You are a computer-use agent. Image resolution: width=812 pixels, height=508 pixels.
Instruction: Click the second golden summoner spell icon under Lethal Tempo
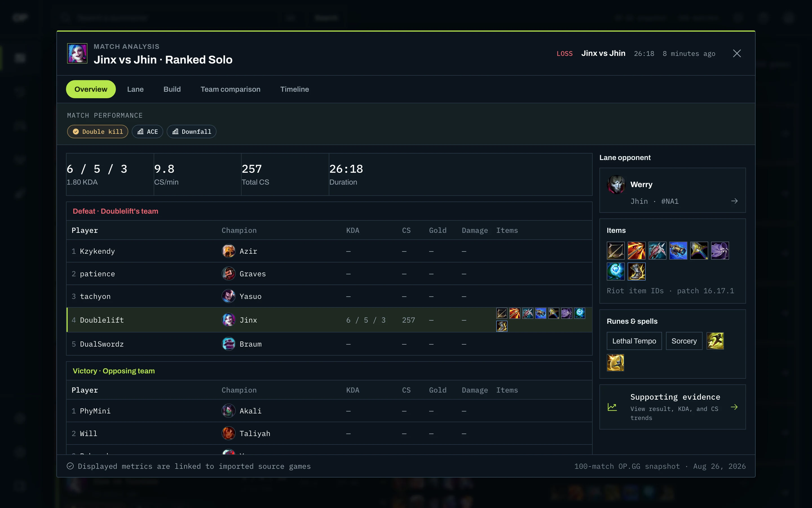615,363
